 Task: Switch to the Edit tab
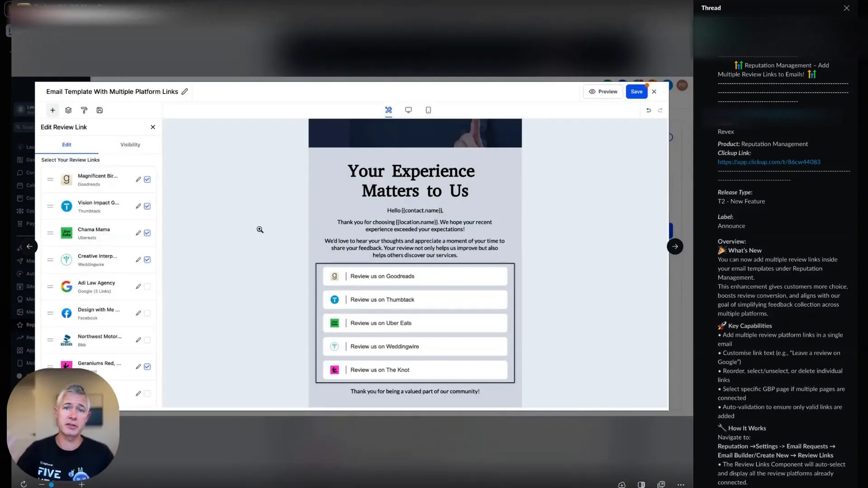click(x=66, y=145)
